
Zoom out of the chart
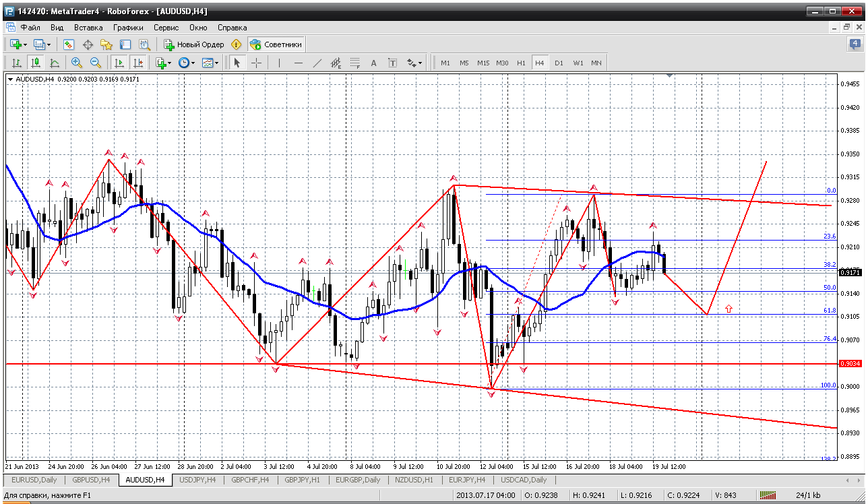[96, 63]
